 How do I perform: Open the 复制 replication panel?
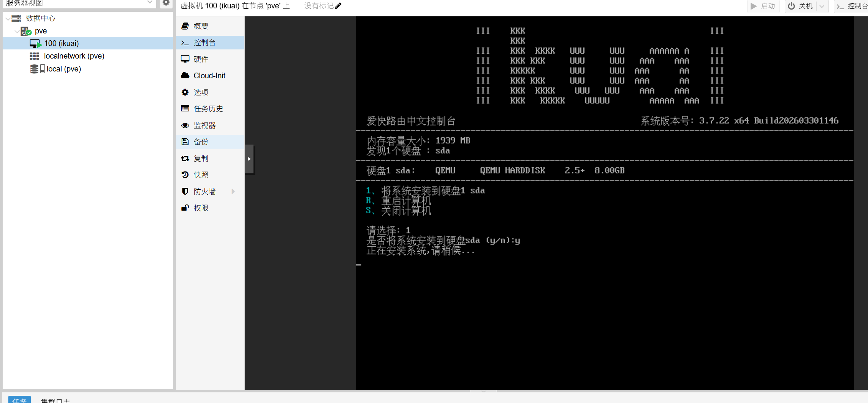click(x=201, y=159)
